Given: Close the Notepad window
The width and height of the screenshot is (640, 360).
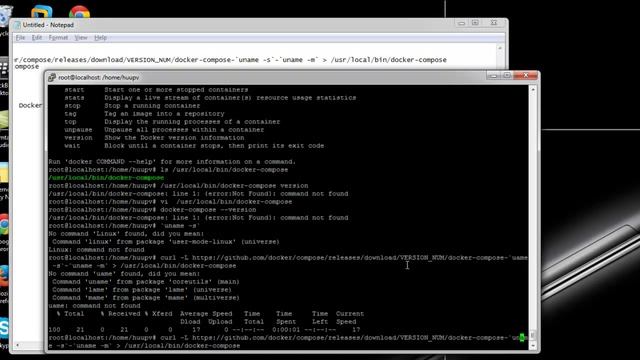Looking at the screenshot, I should pyautogui.click(x=494, y=23).
